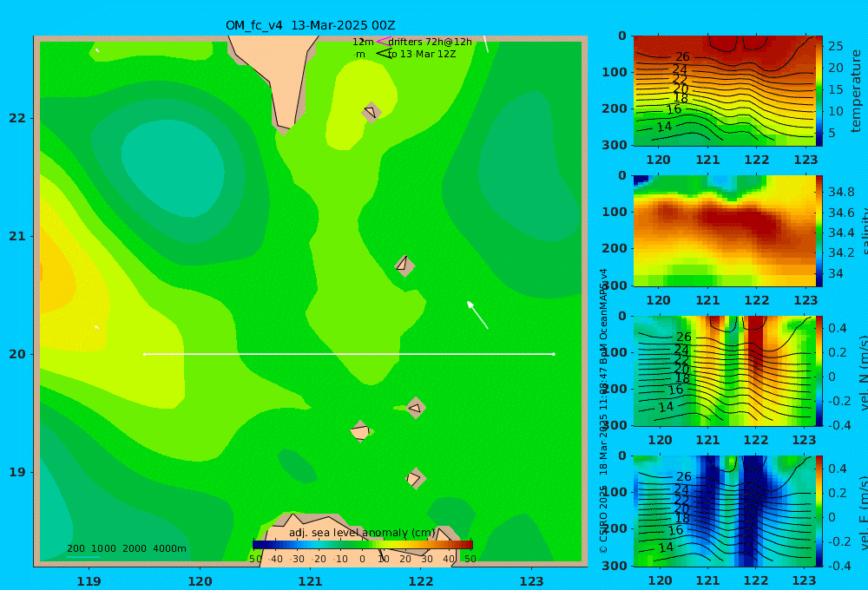This screenshot has width=868, height=590.
Task: Click the 'vel. N (m/s)' label
Action: (864, 372)
